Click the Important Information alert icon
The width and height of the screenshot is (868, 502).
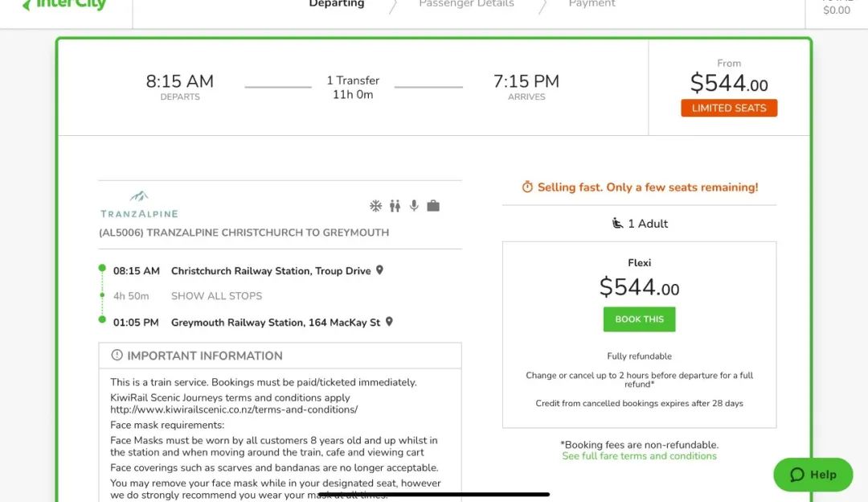[117, 355]
